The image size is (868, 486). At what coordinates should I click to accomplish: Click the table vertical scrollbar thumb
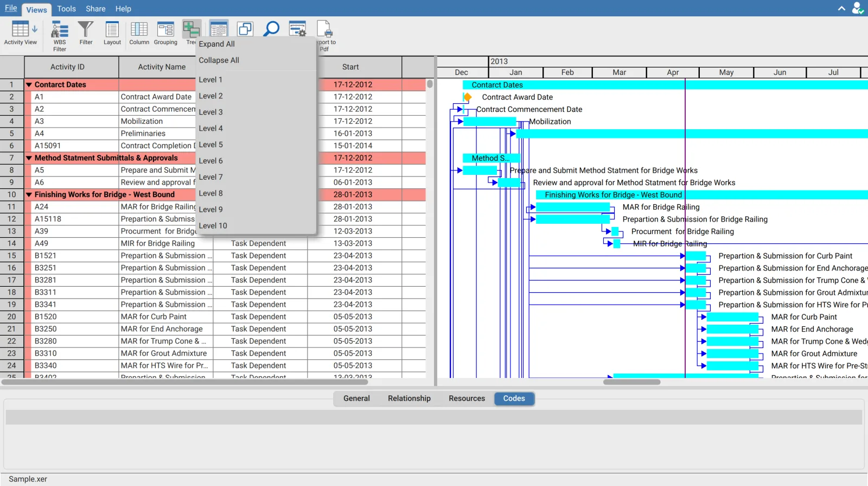coord(430,84)
